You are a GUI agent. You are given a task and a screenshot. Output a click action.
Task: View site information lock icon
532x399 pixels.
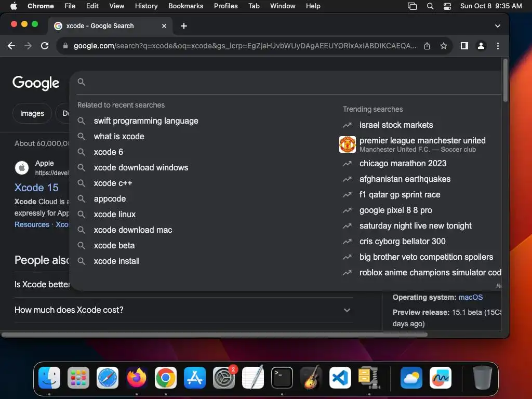[65, 46]
